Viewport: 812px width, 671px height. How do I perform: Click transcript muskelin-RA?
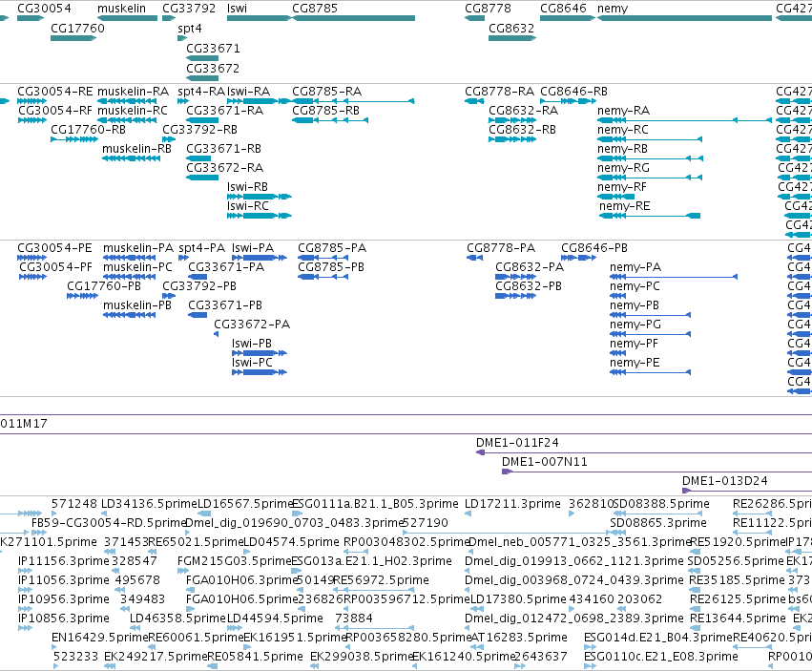[133, 92]
